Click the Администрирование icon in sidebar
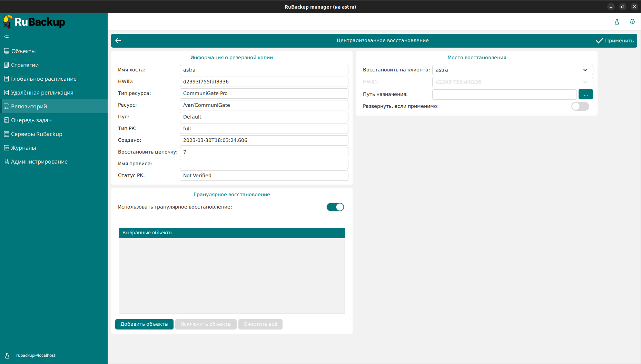Image resolution: width=641 pixels, height=364 pixels. pos(7,161)
